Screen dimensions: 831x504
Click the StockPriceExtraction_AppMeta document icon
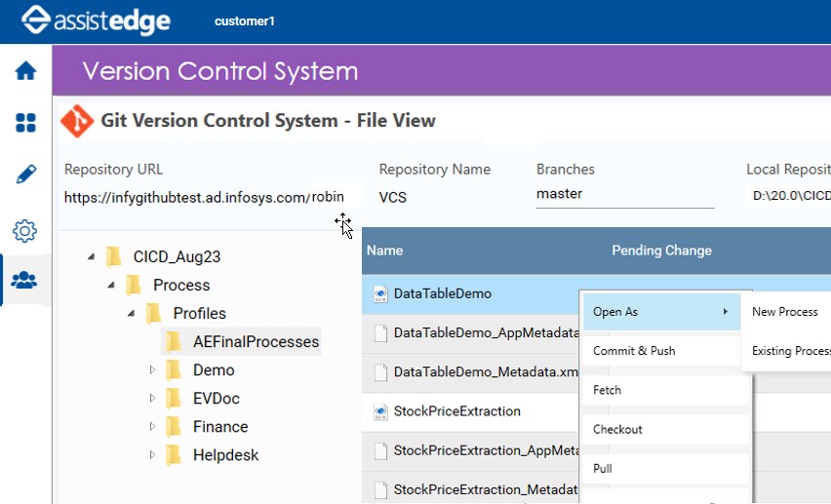pos(380,450)
